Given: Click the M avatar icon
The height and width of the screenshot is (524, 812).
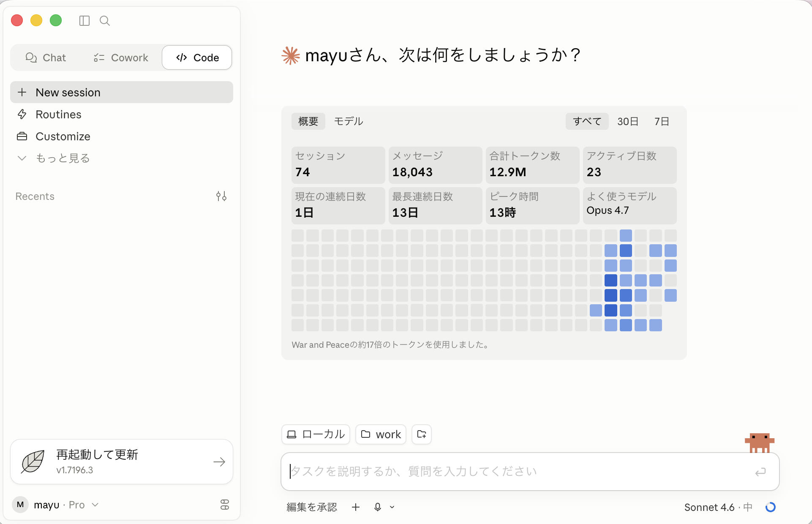Looking at the screenshot, I should click(x=20, y=505).
